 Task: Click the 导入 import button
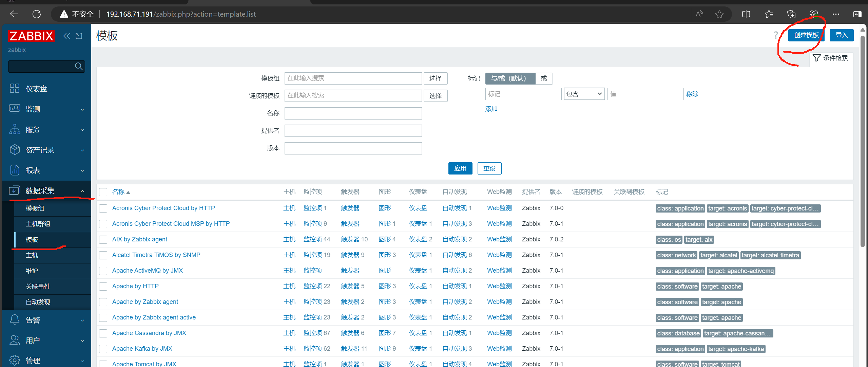pos(842,35)
